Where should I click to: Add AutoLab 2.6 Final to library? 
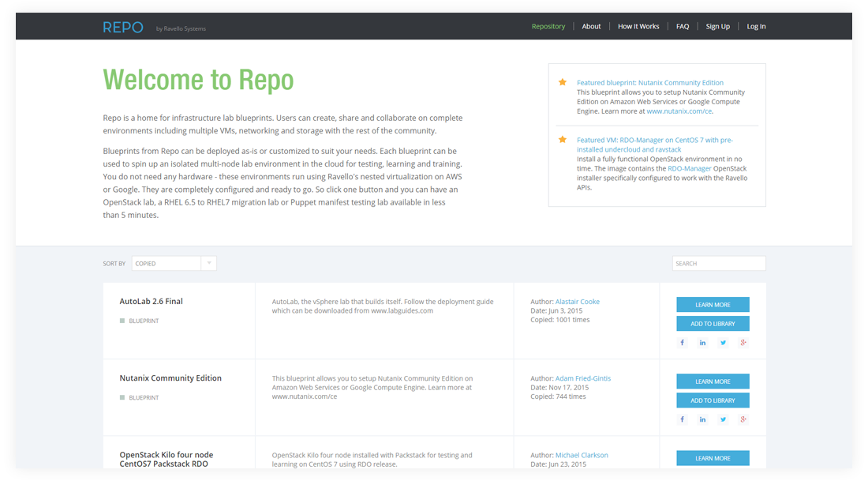click(x=713, y=324)
